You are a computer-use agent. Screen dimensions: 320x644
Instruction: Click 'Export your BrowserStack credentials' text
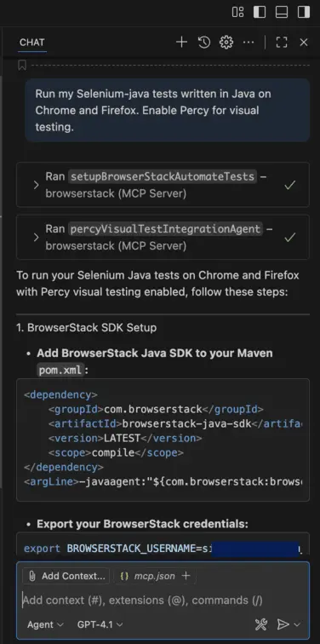pyautogui.click(x=142, y=524)
